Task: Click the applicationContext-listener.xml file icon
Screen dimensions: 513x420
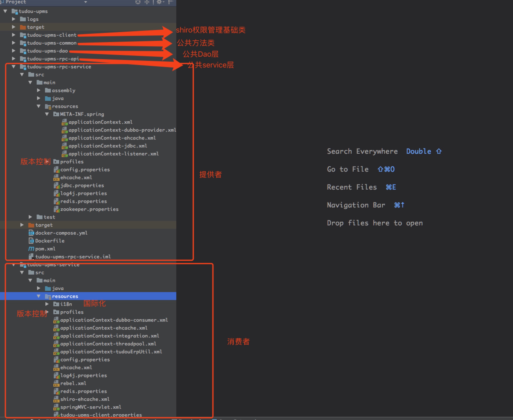Action: (64, 154)
